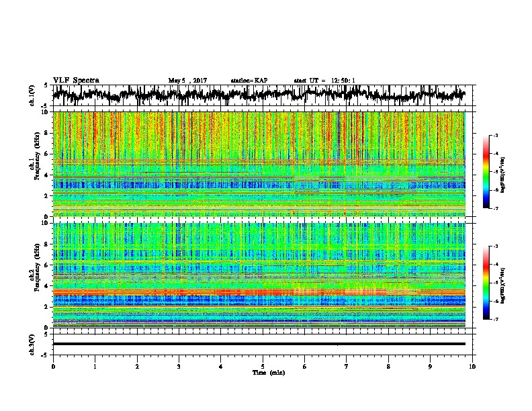Click time axis tick label '6'

(305, 367)
